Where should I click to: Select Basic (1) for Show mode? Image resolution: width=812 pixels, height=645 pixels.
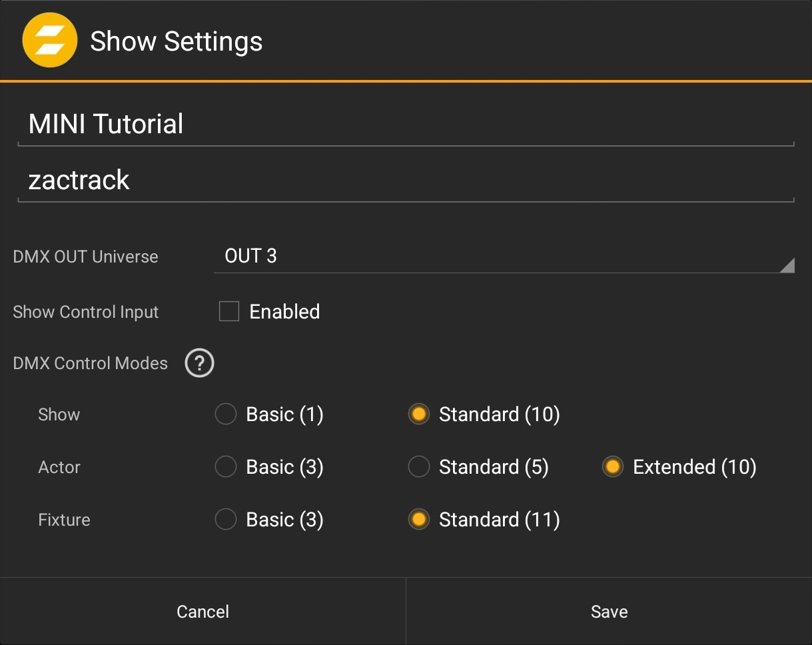(x=225, y=414)
